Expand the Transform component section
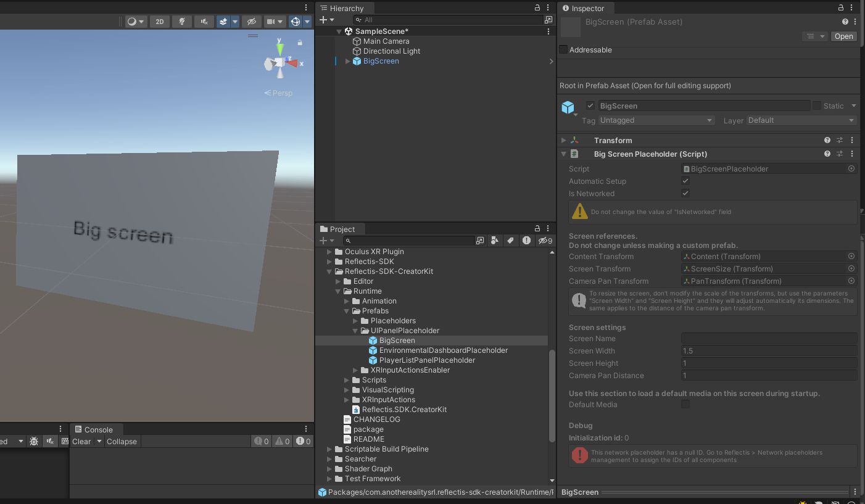 [x=563, y=141]
